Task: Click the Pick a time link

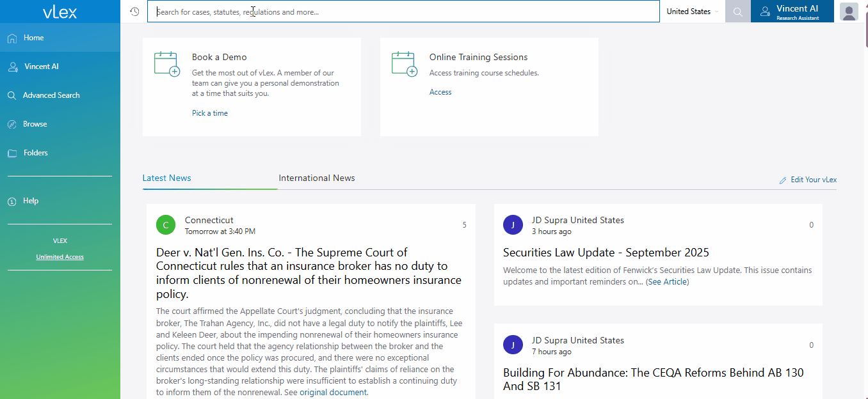Action: click(x=209, y=113)
